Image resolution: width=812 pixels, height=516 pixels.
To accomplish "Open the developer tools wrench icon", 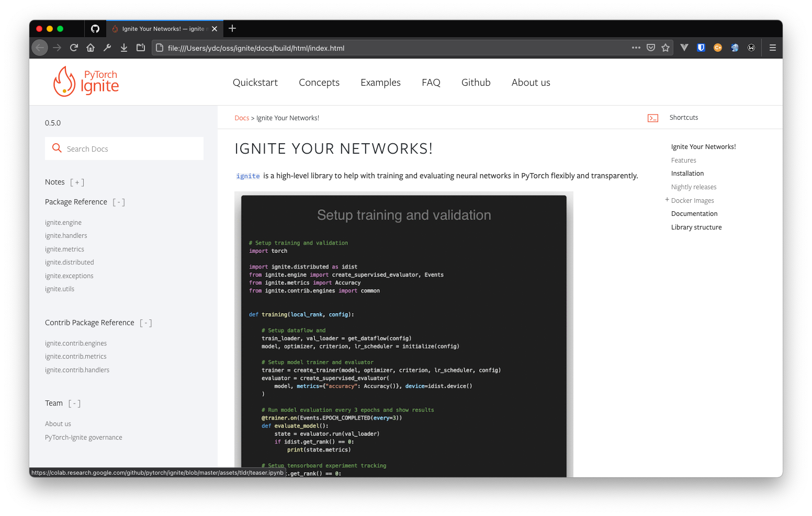I will click(107, 48).
